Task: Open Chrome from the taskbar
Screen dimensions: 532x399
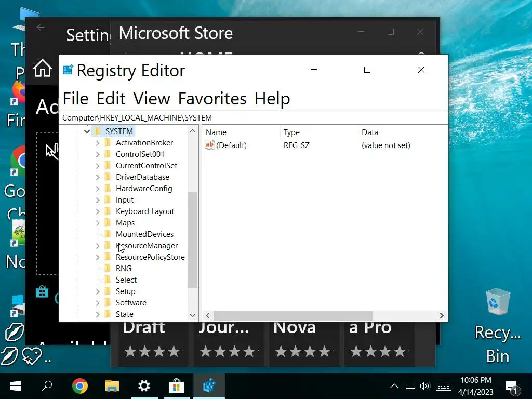Action: (x=79, y=386)
